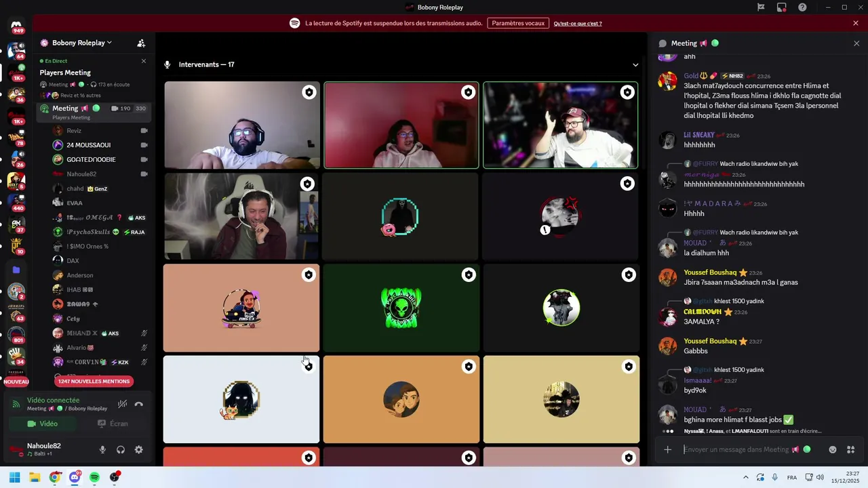Select the Meeting stage channel in the sidebar
Screen dimensions: 868x488
click(x=94, y=112)
